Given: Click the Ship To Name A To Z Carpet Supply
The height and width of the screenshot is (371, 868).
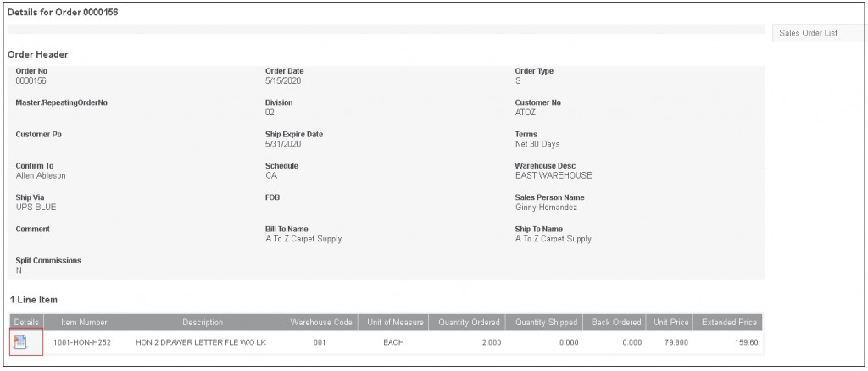Looking at the screenshot, I should (x=554, y=239).
